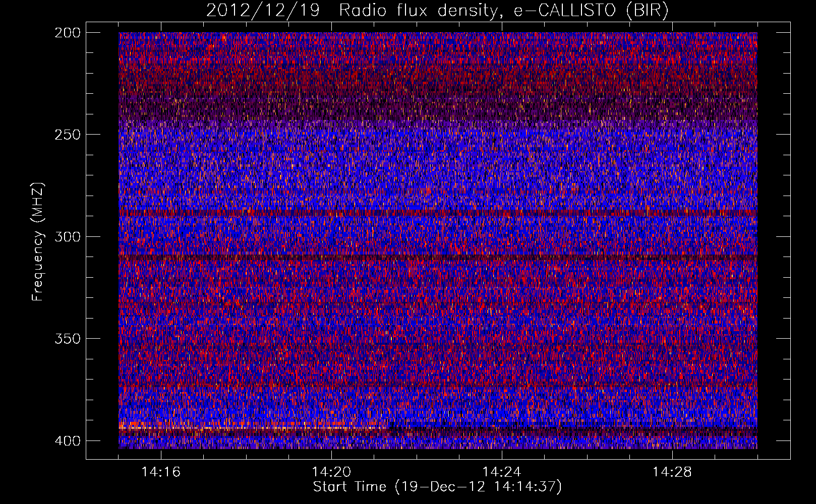
Task: Click the 14:24 time tick label
Action: (x=502, y=472)
